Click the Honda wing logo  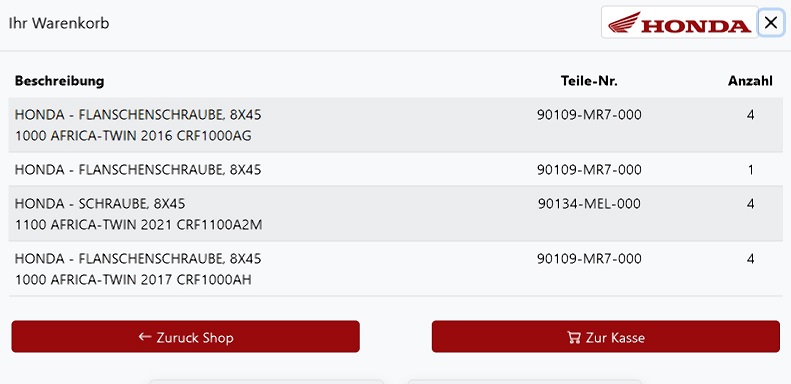pyautogui.click(x=680, y=22)
